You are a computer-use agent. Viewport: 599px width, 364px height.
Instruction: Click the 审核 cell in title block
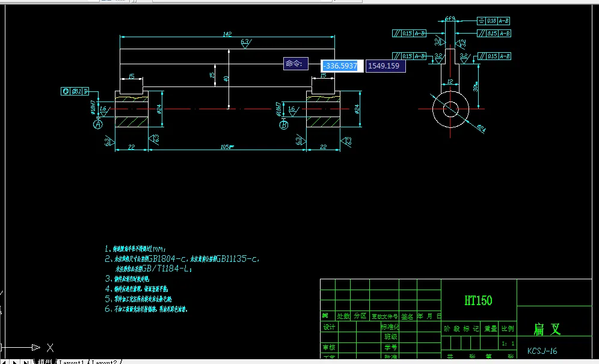[329, 347]
